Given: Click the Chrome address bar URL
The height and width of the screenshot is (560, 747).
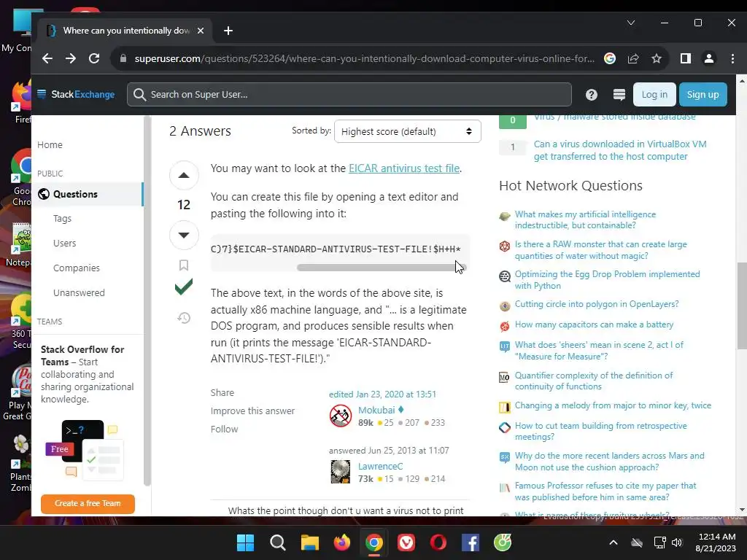Looking at the screenshot, I should [x=365, y=58].
